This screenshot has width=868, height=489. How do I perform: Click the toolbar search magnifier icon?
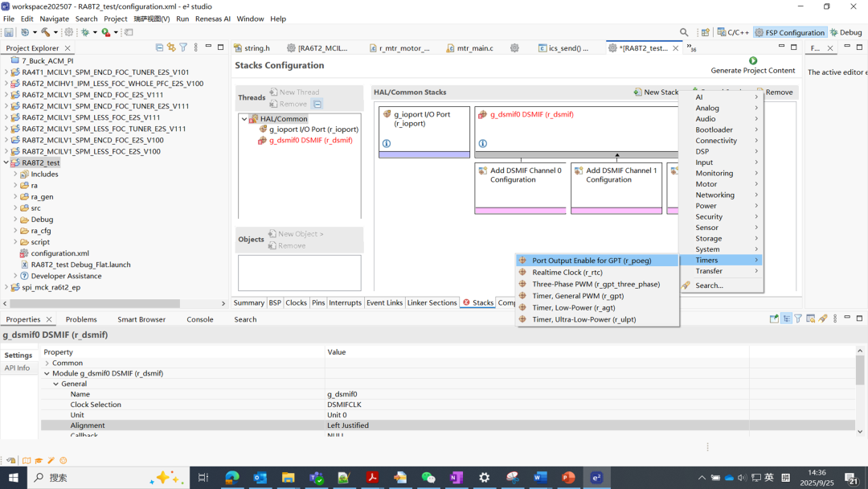point(684,32)
